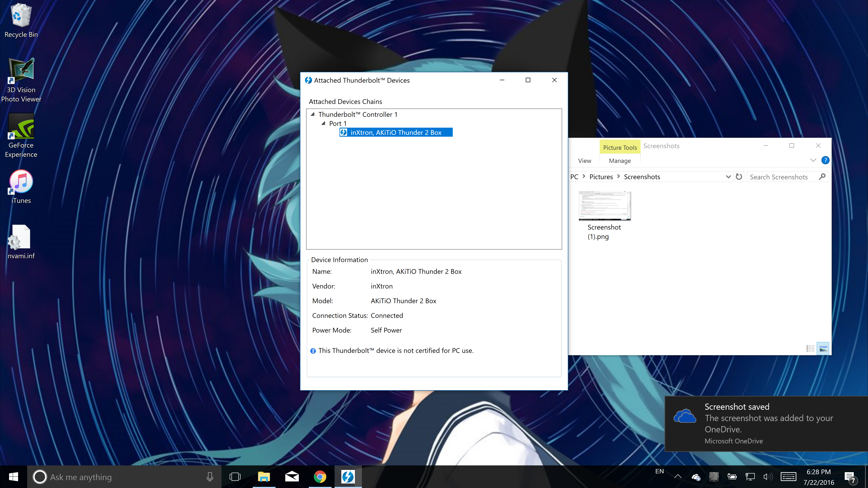
Task: Click the Explorer help question mark
Action: pyautogui.click(x=825, y=160)
